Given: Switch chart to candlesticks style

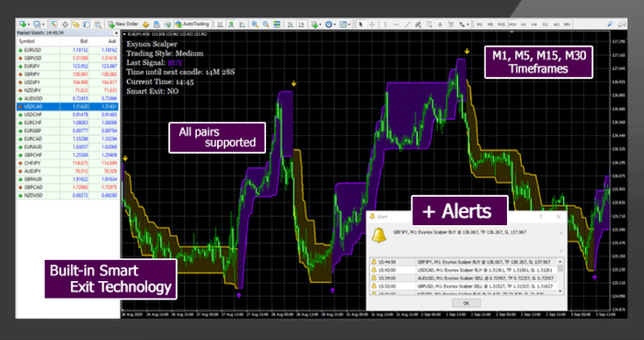Looking at the screenshot, I should pyautogui.click(x=231, y=24).
